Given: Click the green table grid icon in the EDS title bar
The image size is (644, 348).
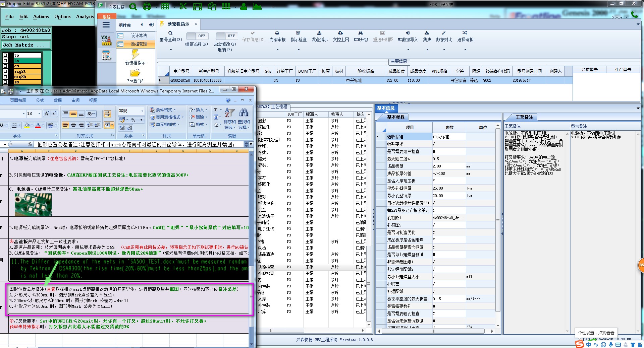Looking at the screenshot, I should [x=165, y=6].
